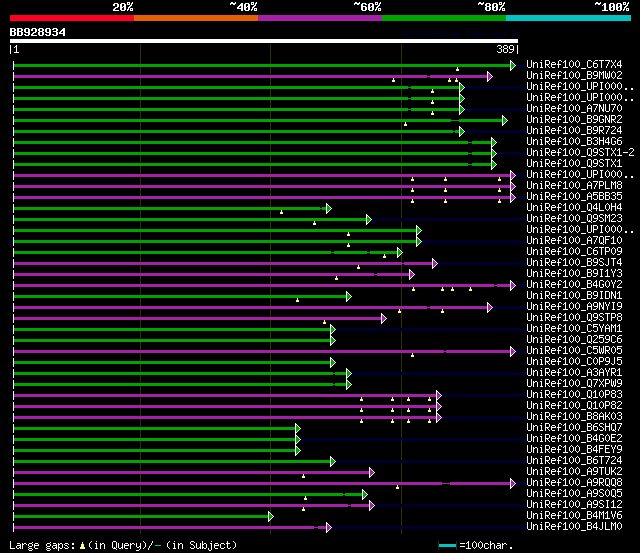Click the UniRef100_B4FEY9 label
Screen dimensions: 640x553
tap(574, 450)
